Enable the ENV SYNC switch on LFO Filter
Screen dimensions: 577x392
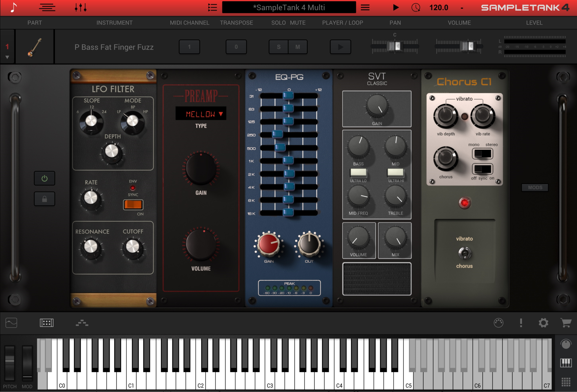[x=133, y=205]
